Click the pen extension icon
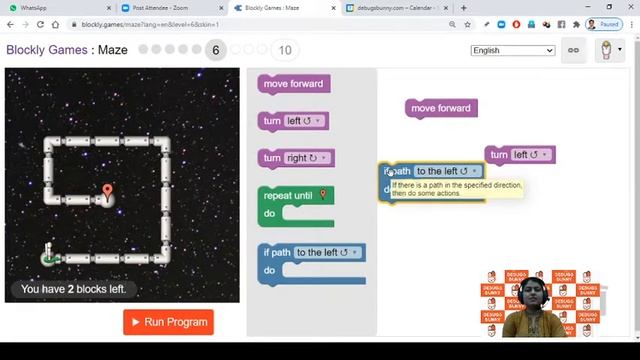640x360 pixels. coord(487,24)
